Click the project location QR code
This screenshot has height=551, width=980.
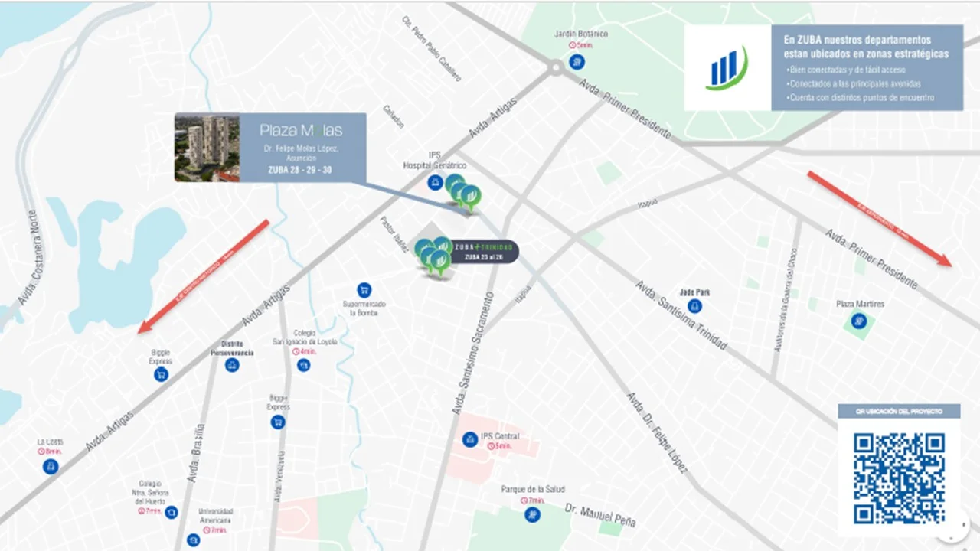[899, 478]
